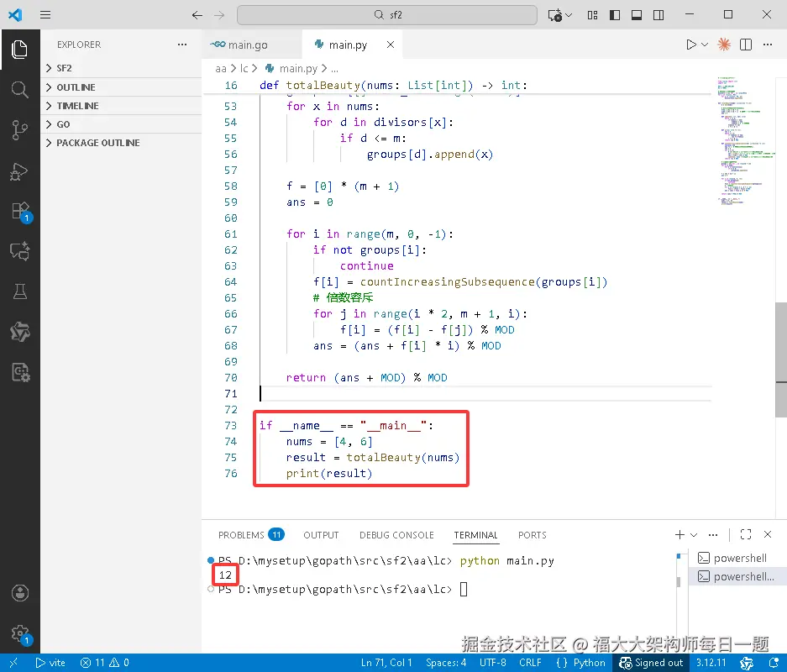Open the OUTPUT panel tab
Viewport: 787px width, 672px height.
coord(321,535)
